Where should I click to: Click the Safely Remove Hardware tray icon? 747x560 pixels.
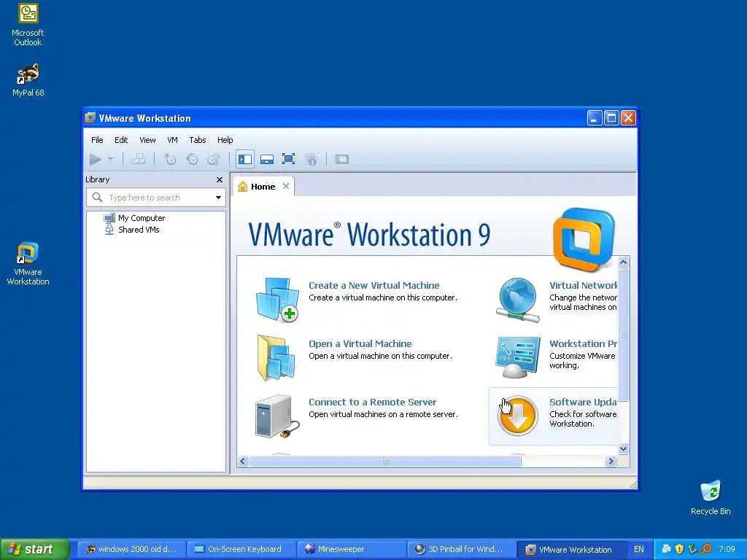(693, 549)
